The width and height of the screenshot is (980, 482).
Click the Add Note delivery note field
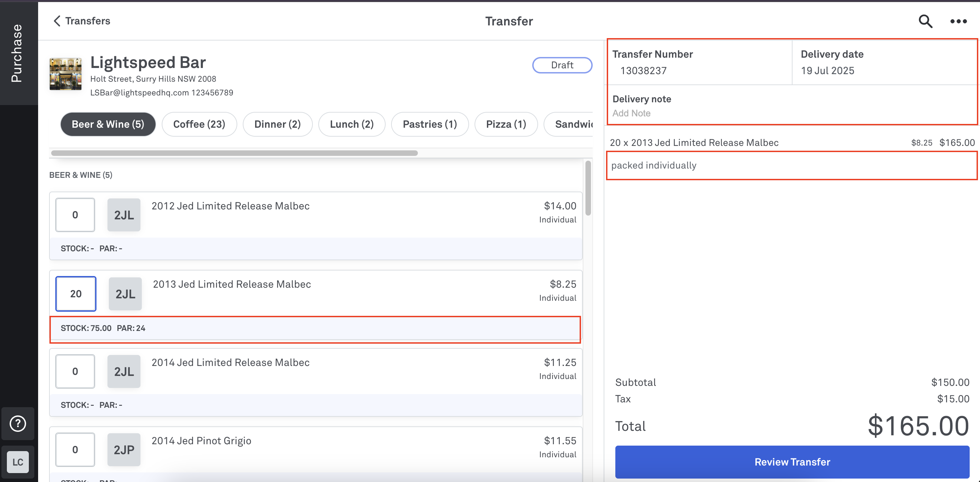tap(631, 113)
